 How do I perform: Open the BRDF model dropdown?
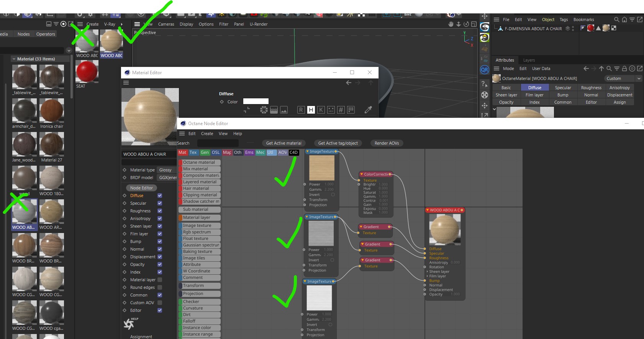click(x=167, y=178)
